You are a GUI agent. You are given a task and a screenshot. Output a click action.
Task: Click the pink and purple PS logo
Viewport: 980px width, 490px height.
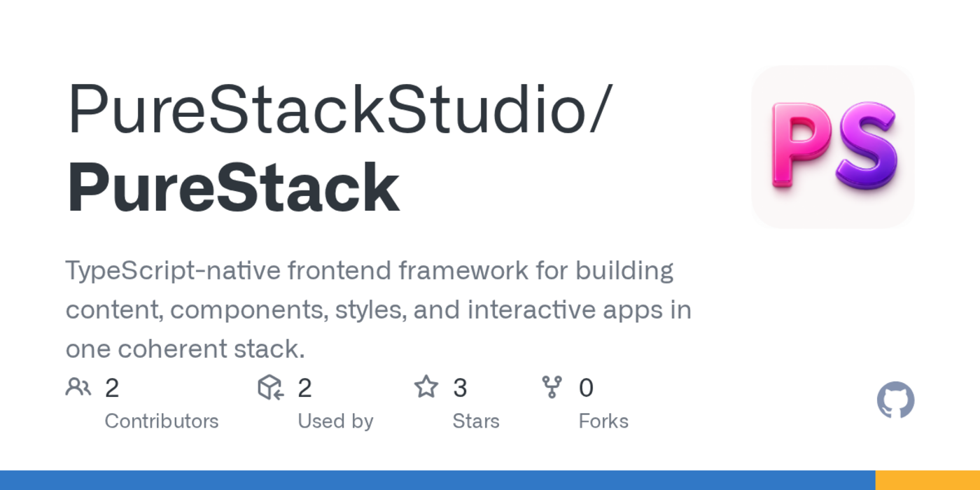(x=833, y=147)
